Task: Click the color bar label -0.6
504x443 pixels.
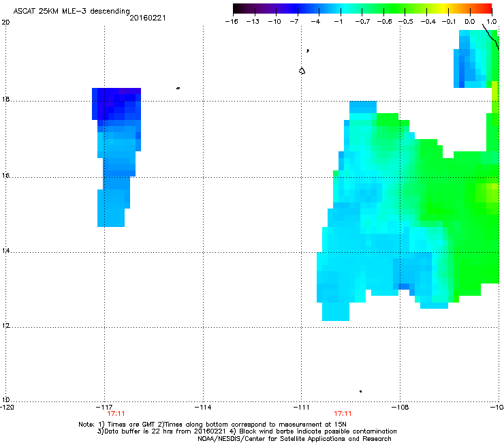Action: (x=384, y=22)
